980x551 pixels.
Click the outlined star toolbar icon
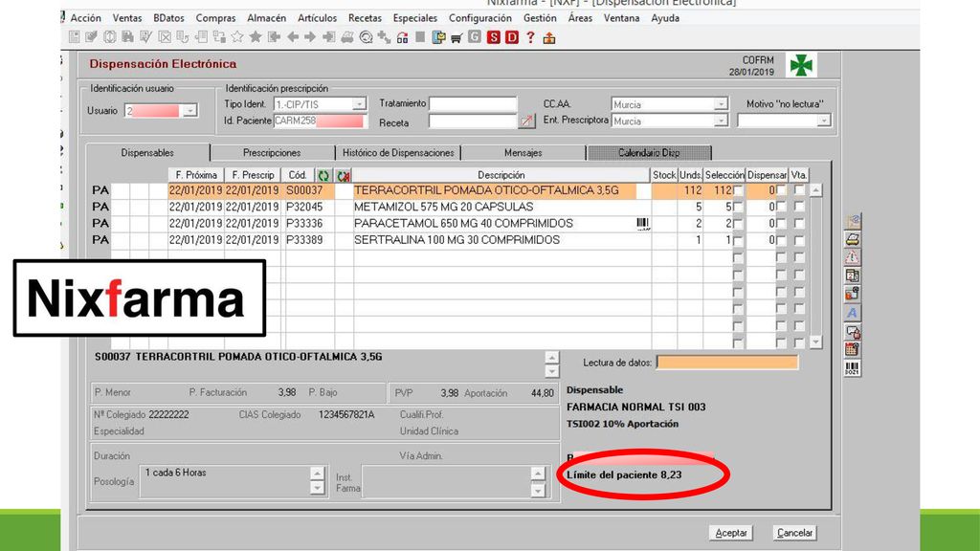(237, 37)
